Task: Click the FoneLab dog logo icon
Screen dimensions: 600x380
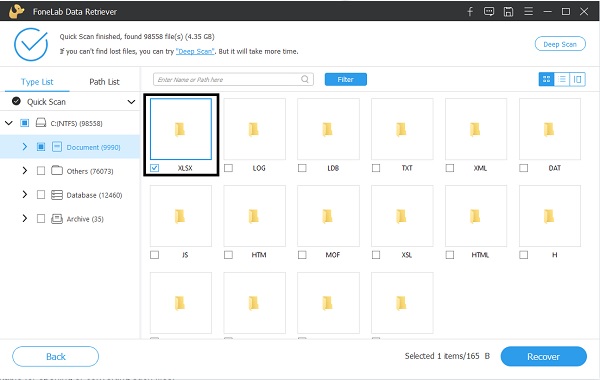Action: click(16, 11)
